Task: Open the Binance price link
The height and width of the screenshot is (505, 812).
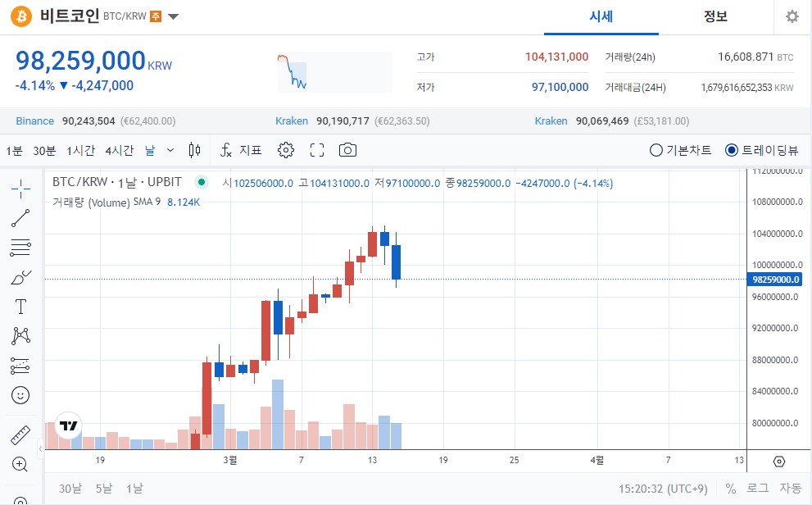Action: tap(34, 121)
